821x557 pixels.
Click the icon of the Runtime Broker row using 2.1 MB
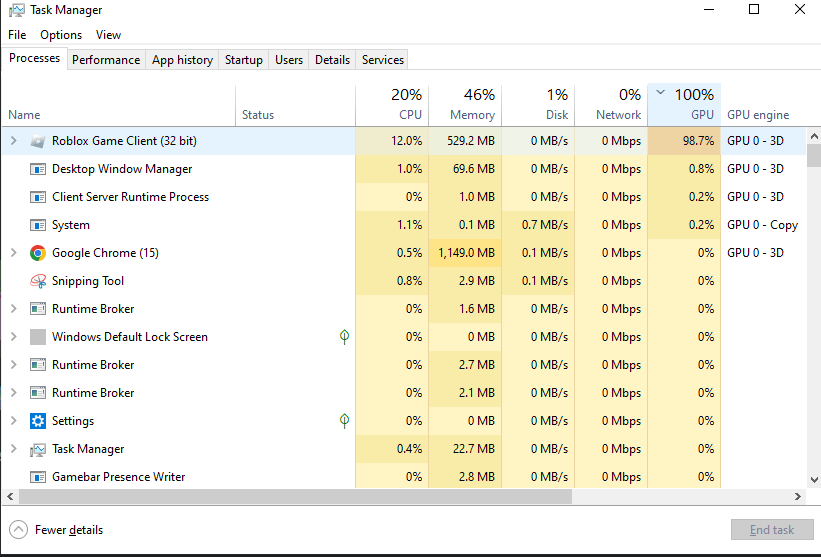point(38,393)
